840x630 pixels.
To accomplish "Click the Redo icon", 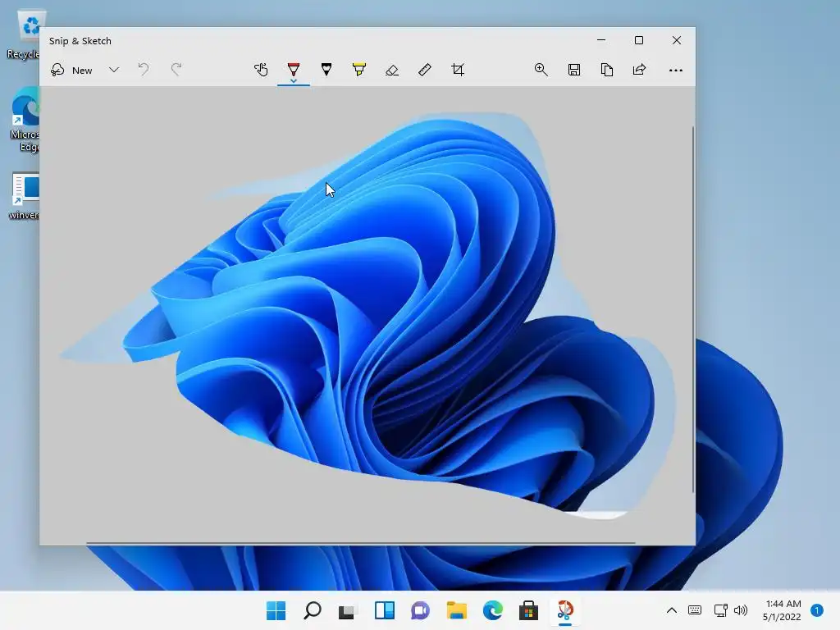I will point(176,70).
